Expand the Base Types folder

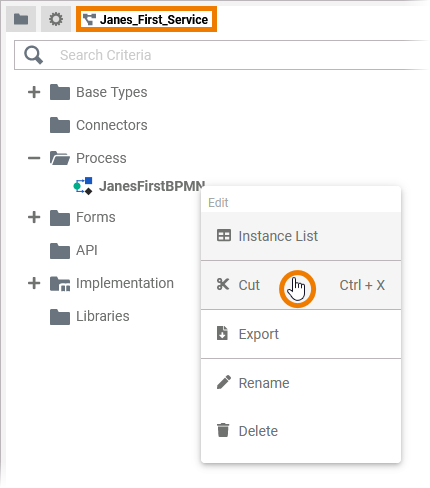pyautogui.click(x=34, y=92)
